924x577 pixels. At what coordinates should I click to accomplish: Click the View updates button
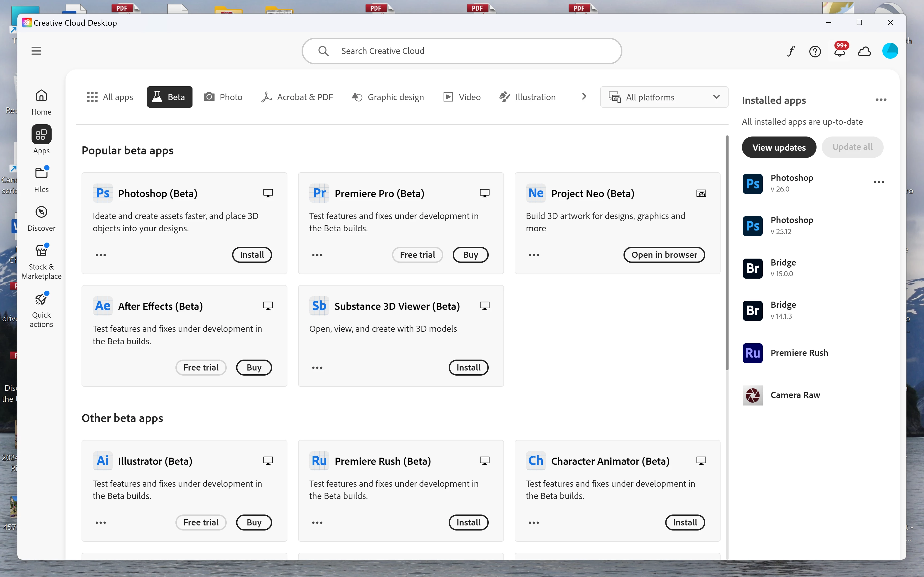click(779, 147)
